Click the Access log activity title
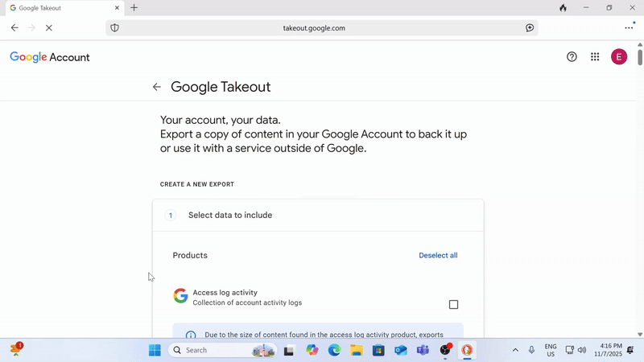Screen dimensions: 644x362 (225, 293)
